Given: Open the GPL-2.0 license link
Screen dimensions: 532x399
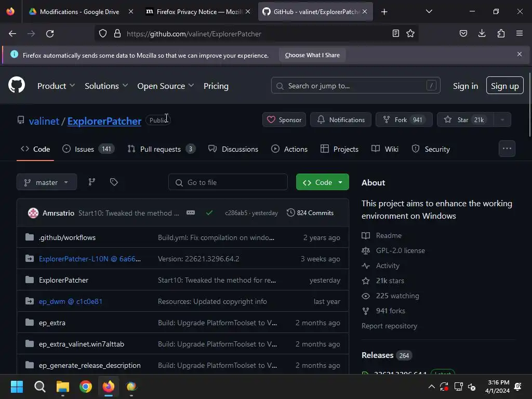Looking at the screenshot, I should coord(401,250).
